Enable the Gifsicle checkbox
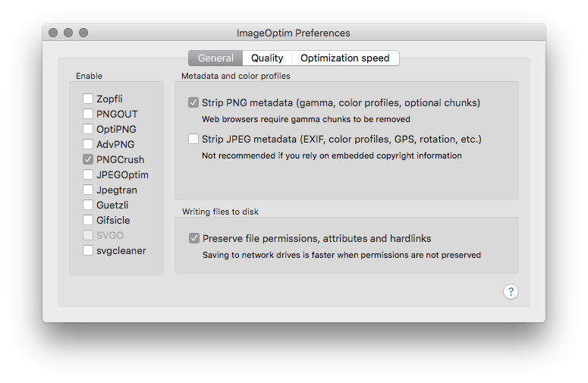588x383 pixels. [88, 220]
